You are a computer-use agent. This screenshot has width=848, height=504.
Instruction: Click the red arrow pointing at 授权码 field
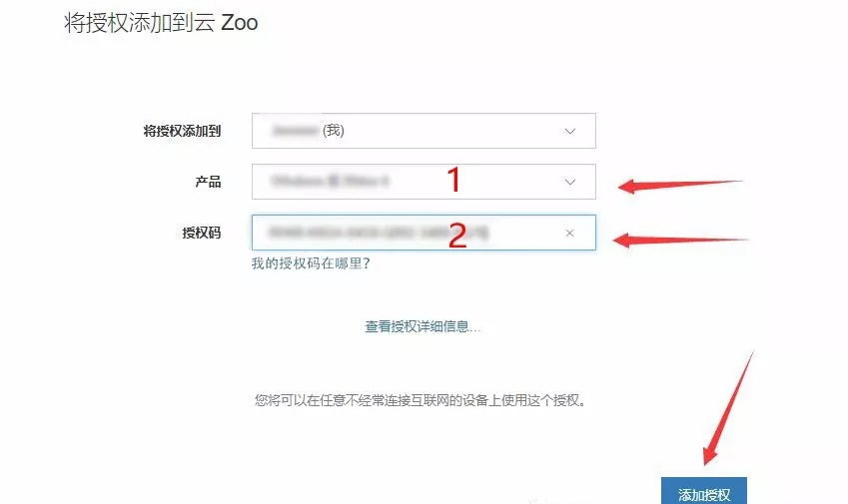coord(680,240)
